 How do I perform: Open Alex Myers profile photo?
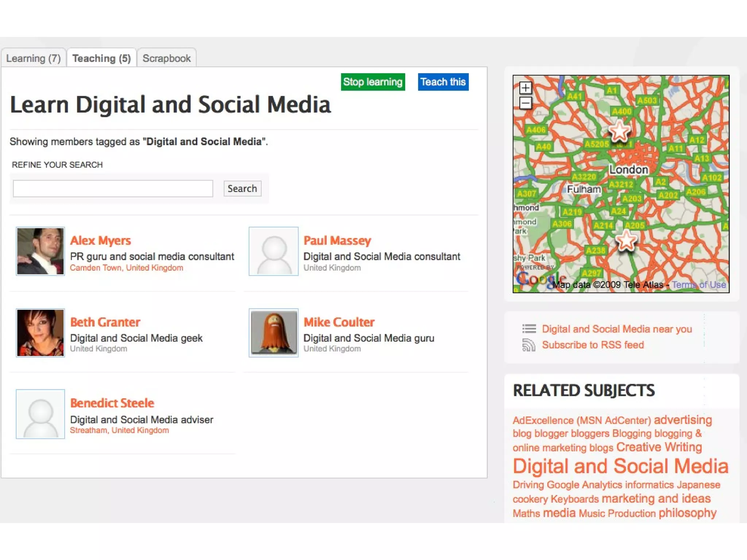[x=40, y=251]
